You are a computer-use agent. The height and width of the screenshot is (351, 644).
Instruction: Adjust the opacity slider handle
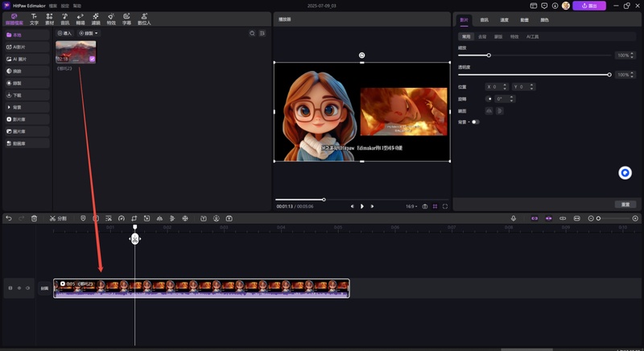(x=609, y=75)
